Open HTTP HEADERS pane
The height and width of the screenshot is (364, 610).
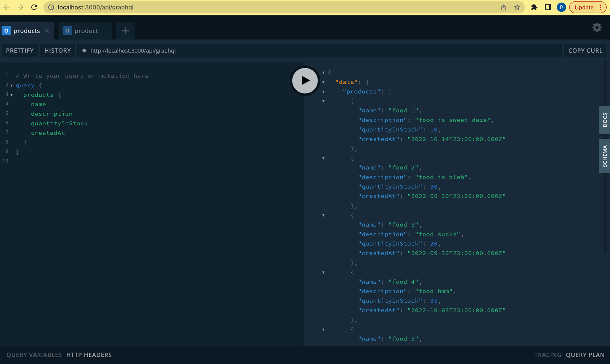pos(89,355)
